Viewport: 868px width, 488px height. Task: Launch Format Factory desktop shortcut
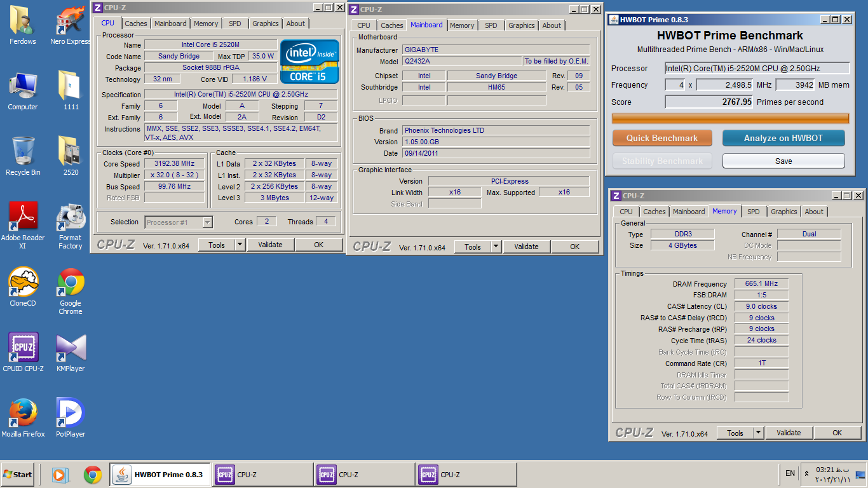click(71, 226)
